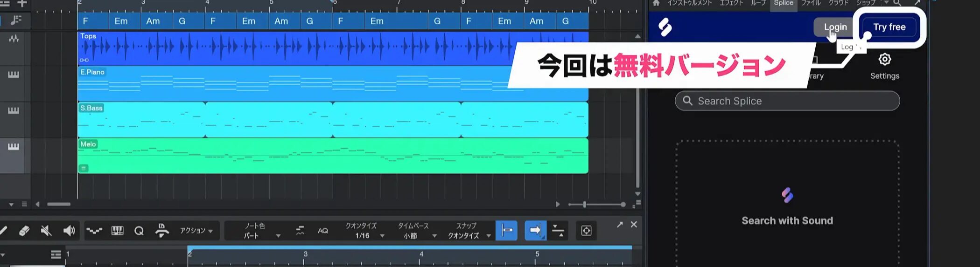Open the アクション dropdown menu
Screen dimensions: 980x267
click(x=196, y=231)
